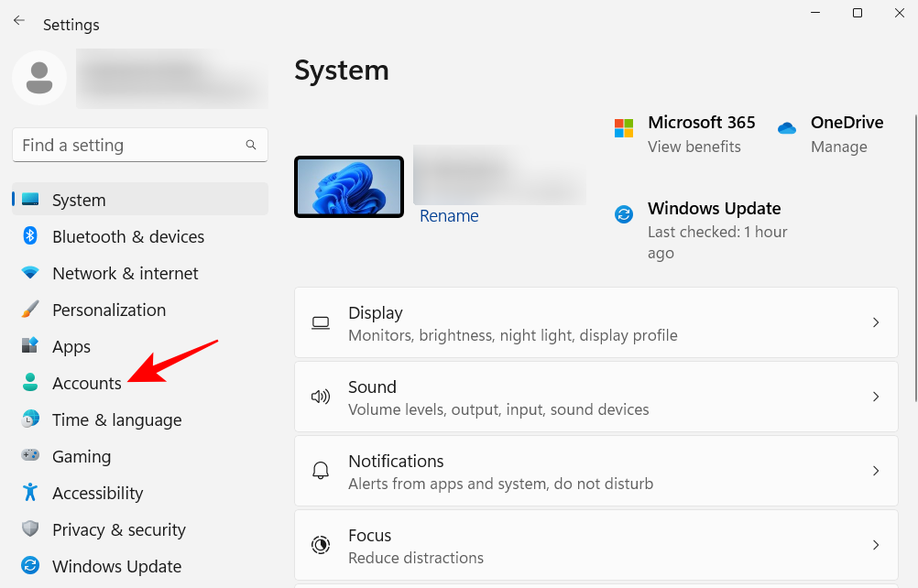Click the Windows Update sidebar icon
Screen dimensions: 918x588
[31, 566]
